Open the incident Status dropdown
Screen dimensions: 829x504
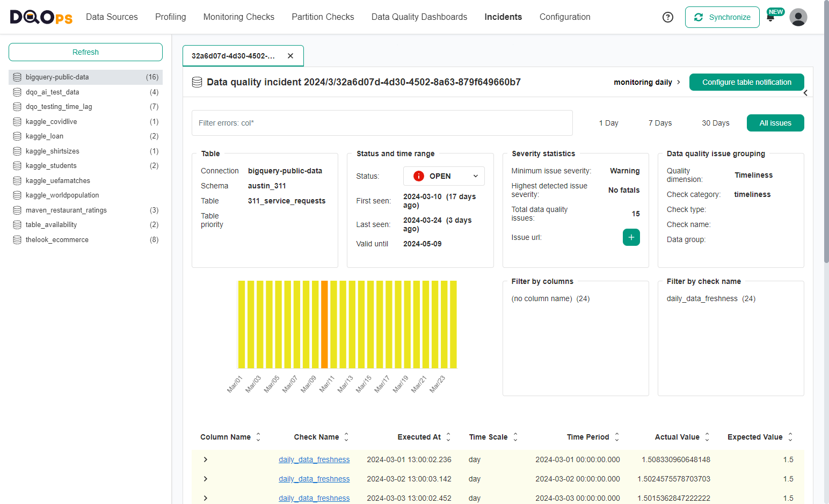point(475,176)
